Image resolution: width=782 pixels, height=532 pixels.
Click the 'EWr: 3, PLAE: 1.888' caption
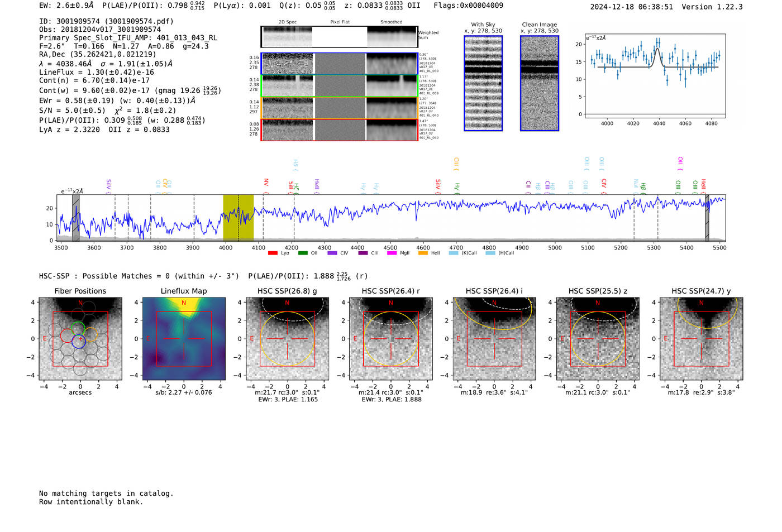392,400
